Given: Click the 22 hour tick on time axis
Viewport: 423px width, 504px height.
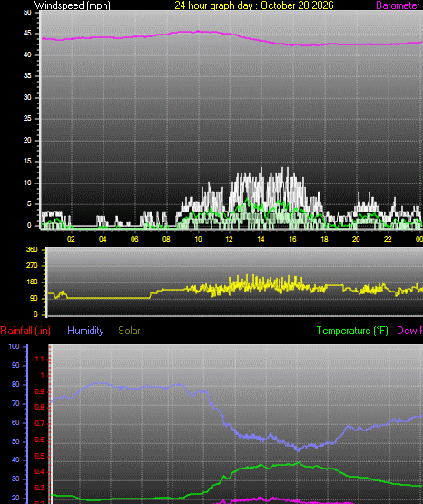Looking at the screenshot, I should tap(388, 239).
